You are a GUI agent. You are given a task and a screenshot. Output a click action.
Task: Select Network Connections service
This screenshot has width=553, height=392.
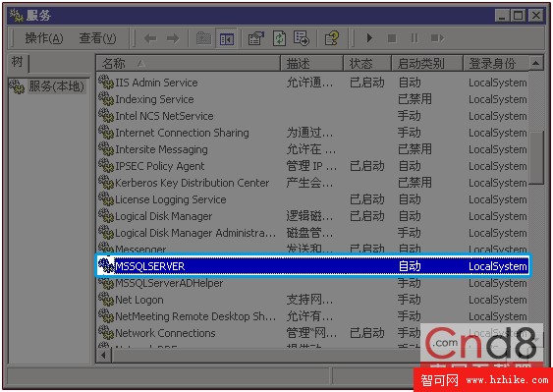point(312,333)
